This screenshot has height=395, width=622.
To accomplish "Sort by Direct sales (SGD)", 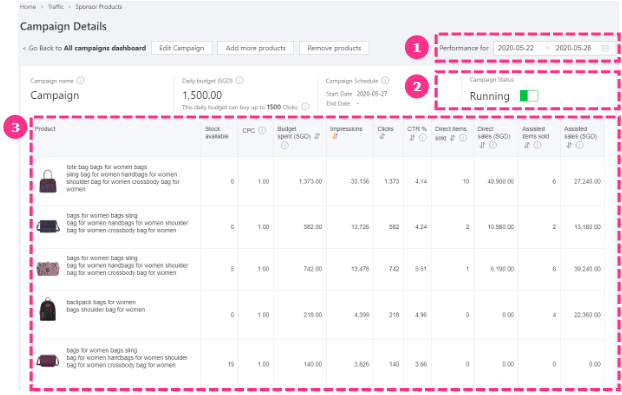I will pyautogui.click(x=482, y=145).
